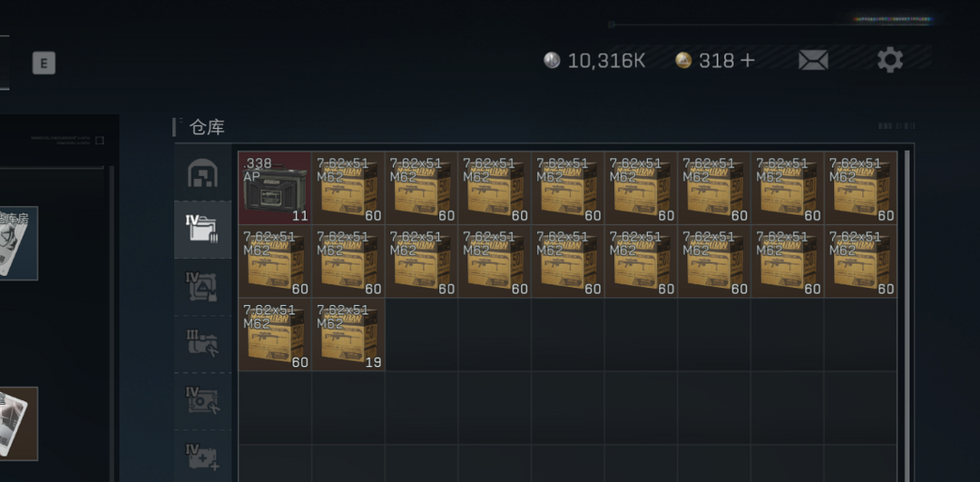980x482 pixels.
Task: Tick the small checkbox in the left panel
Action: coord(100,140)
